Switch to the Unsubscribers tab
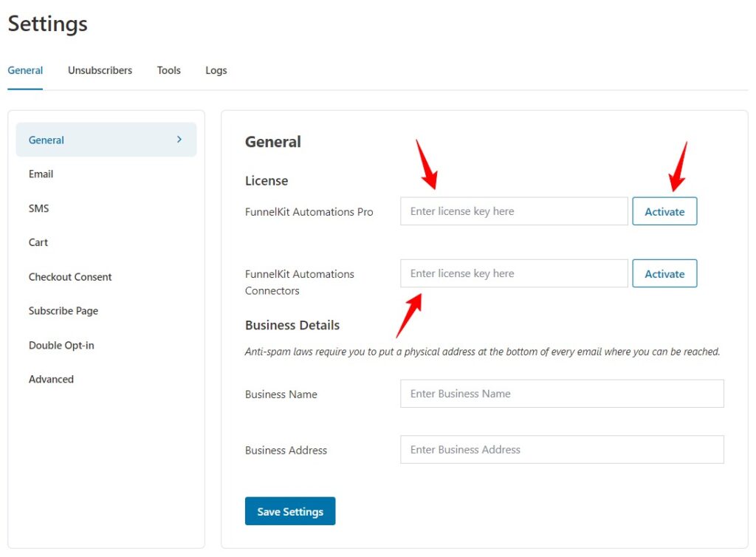This screenshot has width=756, height=557. [x=100, y=70]
